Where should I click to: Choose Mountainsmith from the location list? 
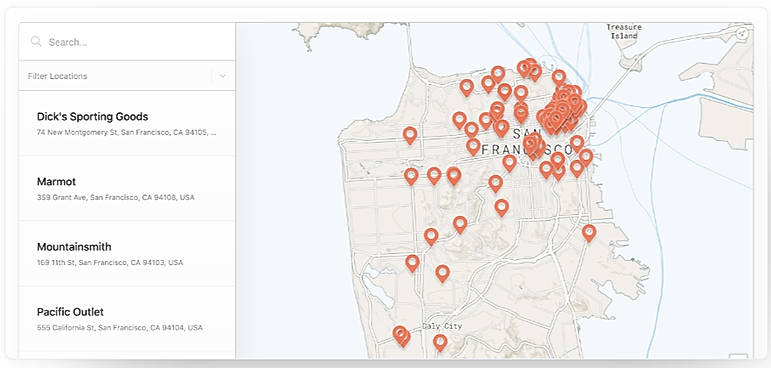coord(127,253)
